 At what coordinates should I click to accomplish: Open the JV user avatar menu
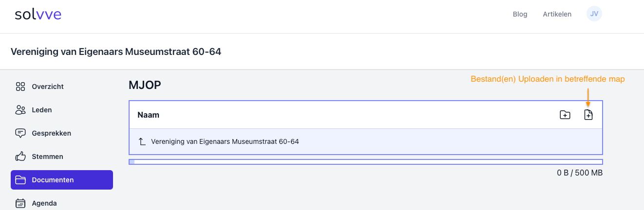pos(594,14)
